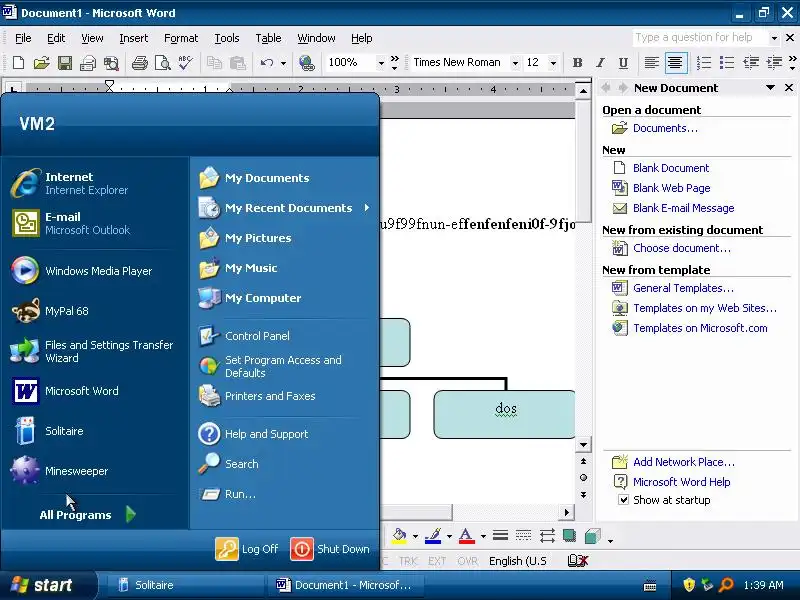This screenshot has width=800, height=600.
Task: Click Decrease Indent icon
Action: point(751,63)
